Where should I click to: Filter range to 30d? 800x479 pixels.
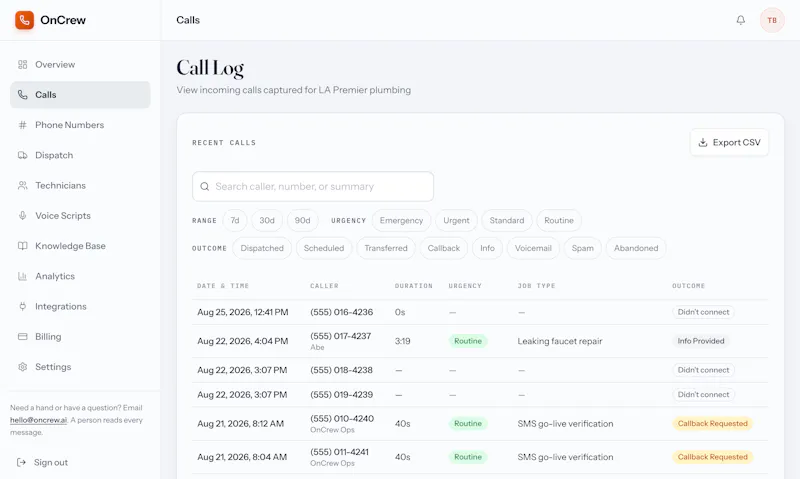[x=267, y=220]
